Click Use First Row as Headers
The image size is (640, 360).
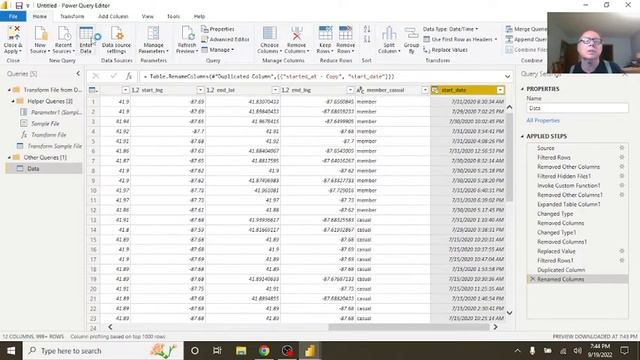pos(460,39)
